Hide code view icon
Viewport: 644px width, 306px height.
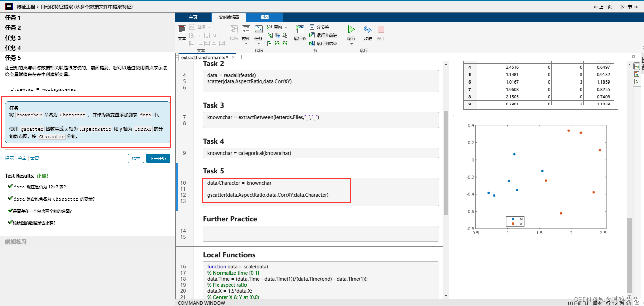[637, 81]
